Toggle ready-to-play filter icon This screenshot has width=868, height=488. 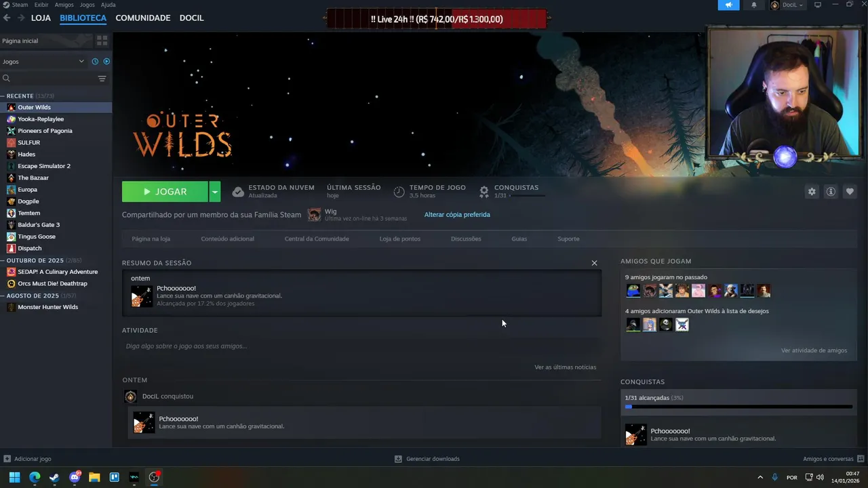click(x=106, y=62)
